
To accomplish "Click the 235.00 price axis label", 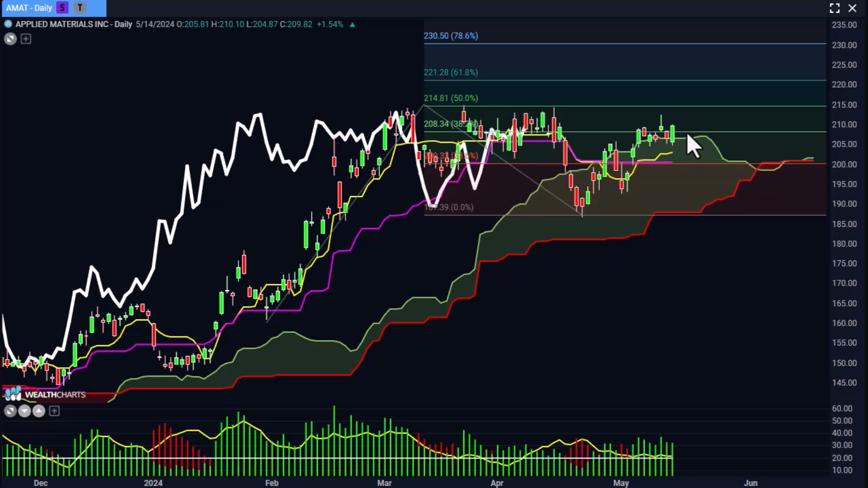I will point(844,25).
